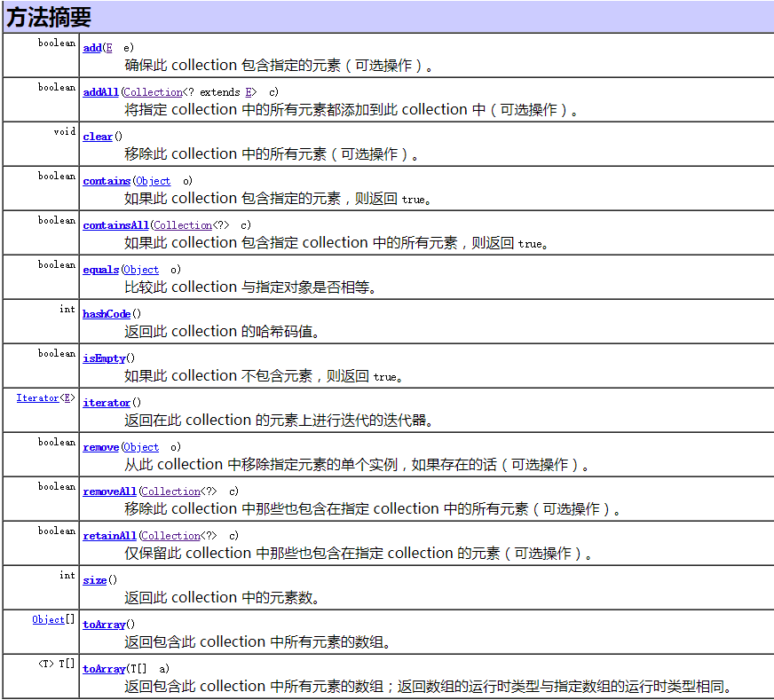This screenshot has width=774, height=700.
Task: Open the hashCode method link
Action: coord(107,314)
